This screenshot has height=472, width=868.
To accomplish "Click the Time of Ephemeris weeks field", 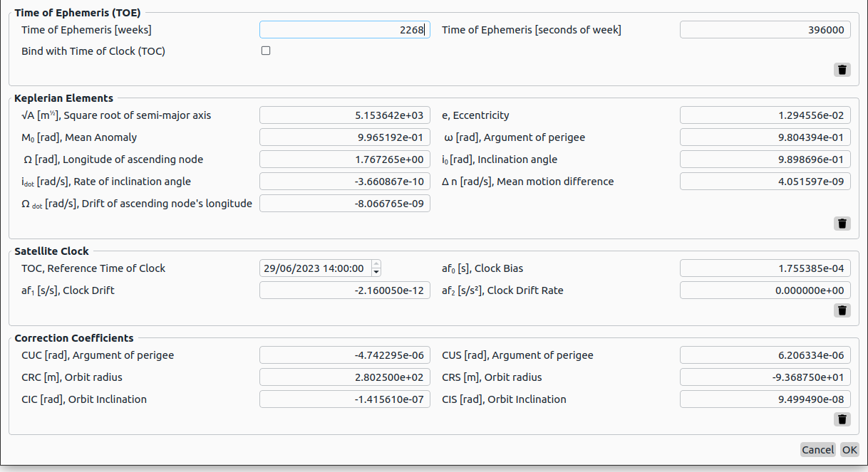I will coord(344,29).
